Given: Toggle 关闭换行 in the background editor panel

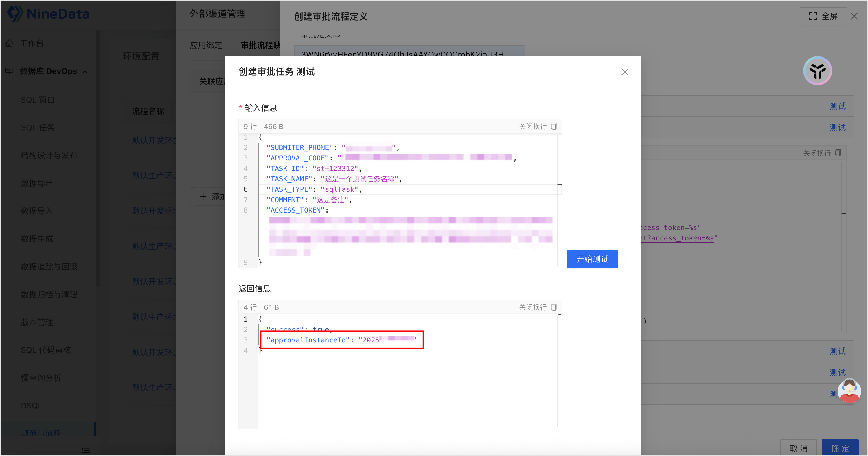Looking at the screenshot, I should click(816, 153).
